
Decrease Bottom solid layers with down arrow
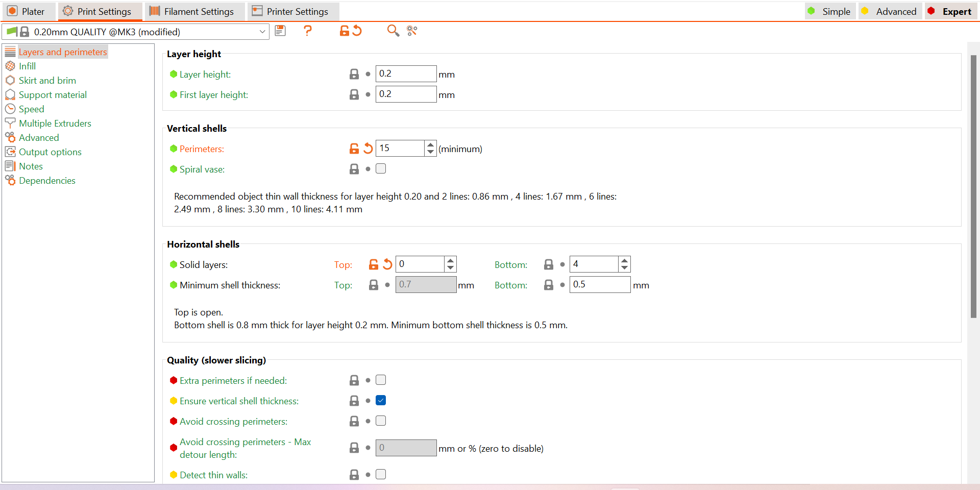point(625,268)
